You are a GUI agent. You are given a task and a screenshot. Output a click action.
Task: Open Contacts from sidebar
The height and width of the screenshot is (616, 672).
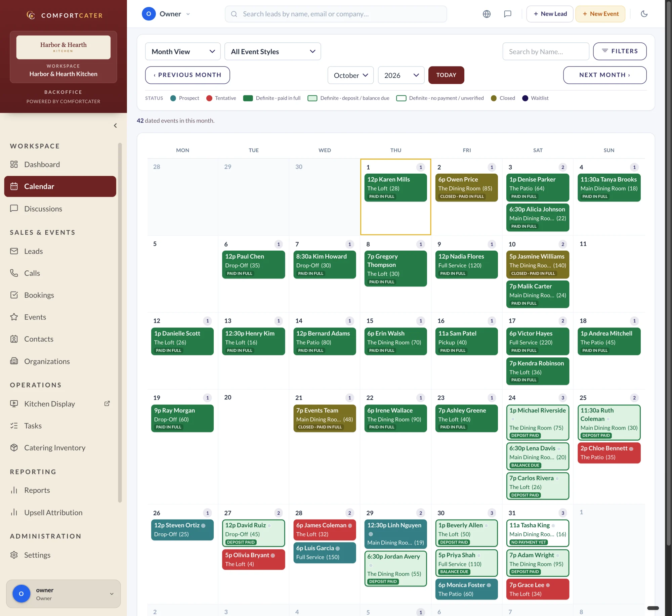[x=60, y=339]
